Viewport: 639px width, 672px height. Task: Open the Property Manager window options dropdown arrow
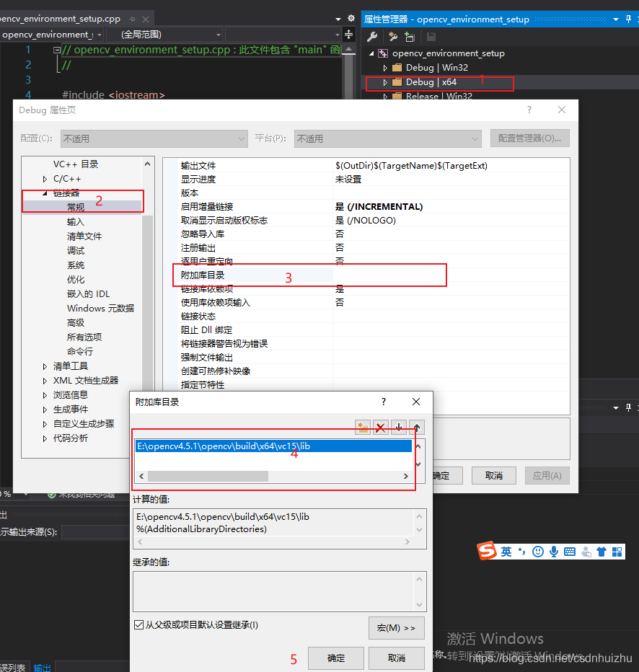[x=616, y=19]
